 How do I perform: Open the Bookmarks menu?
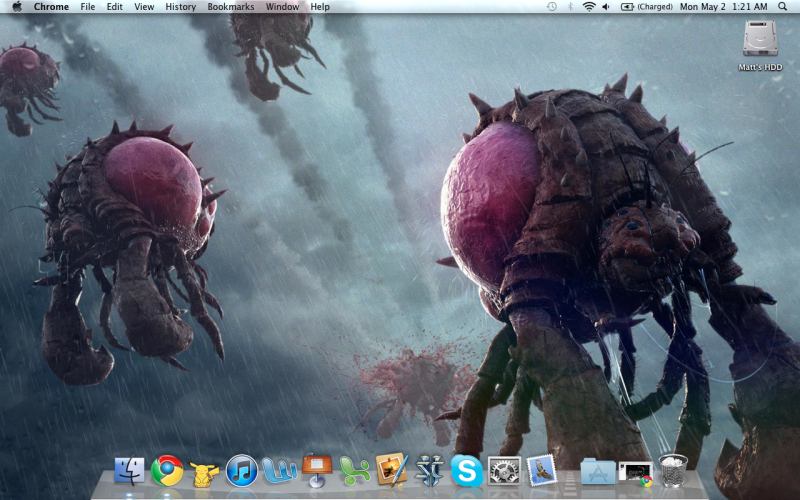coord(231,7)
